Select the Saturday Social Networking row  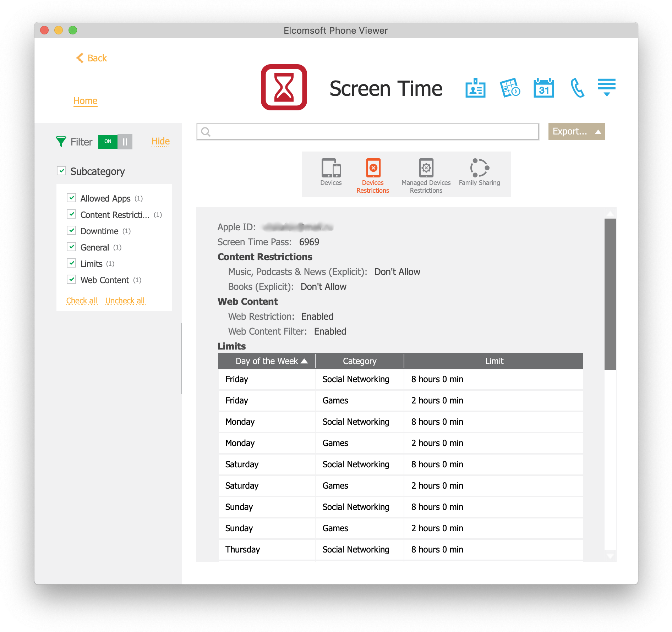pos(401,465)
